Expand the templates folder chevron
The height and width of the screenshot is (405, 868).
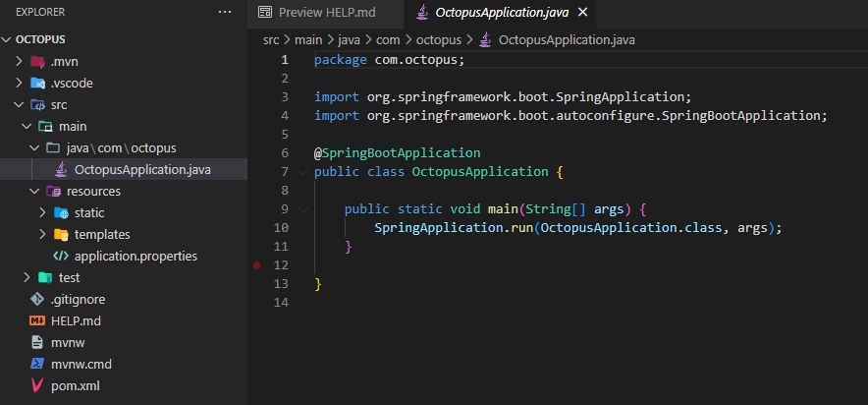point(42,234)
